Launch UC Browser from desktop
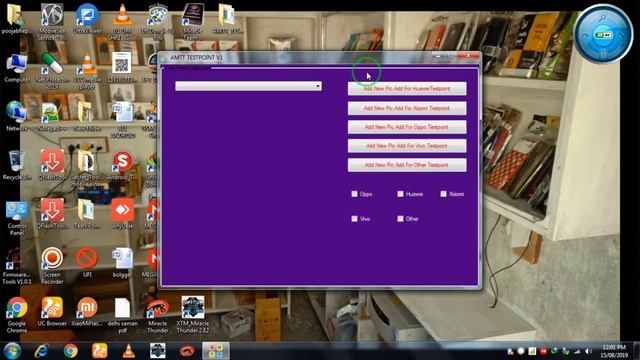Image resolution: width=640 pixels, height=360 pixels. pyautogui.click(x=52, y=311)
